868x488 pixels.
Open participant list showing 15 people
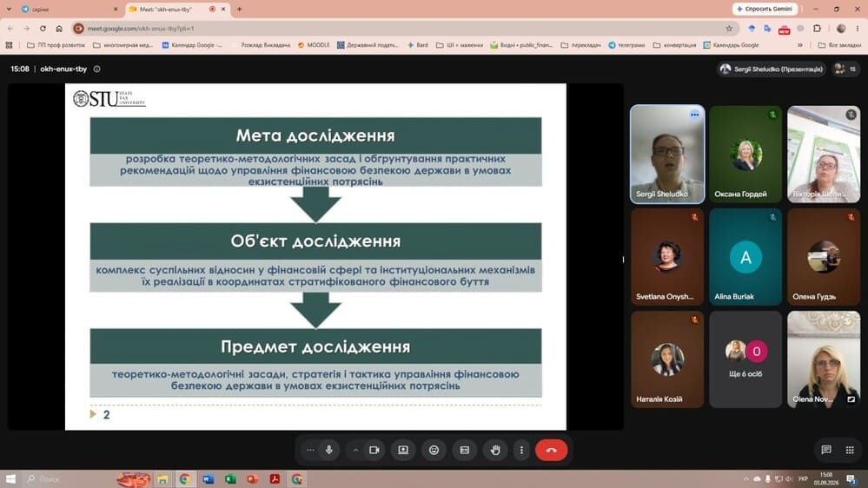coord(846,69)
